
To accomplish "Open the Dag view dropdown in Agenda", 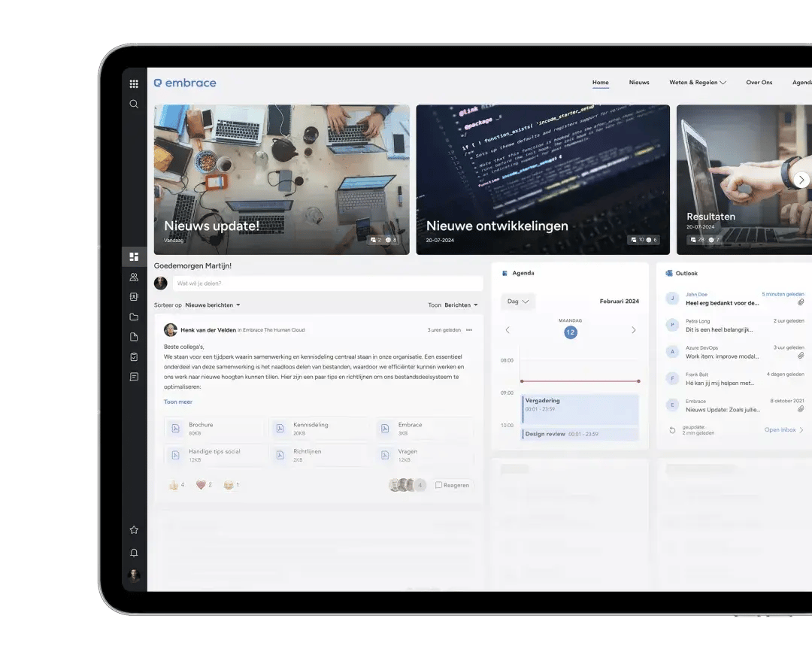I will tap(518, 302).
